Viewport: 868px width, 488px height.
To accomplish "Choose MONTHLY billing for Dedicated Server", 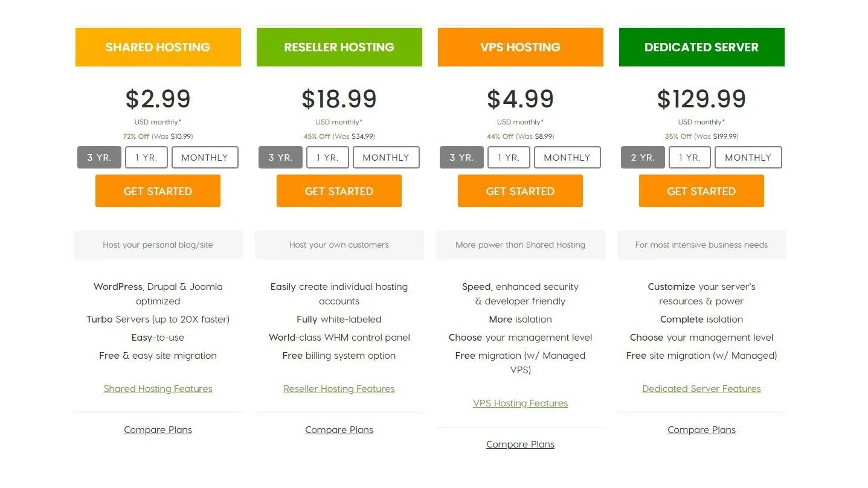I will [x=748, y=158].
